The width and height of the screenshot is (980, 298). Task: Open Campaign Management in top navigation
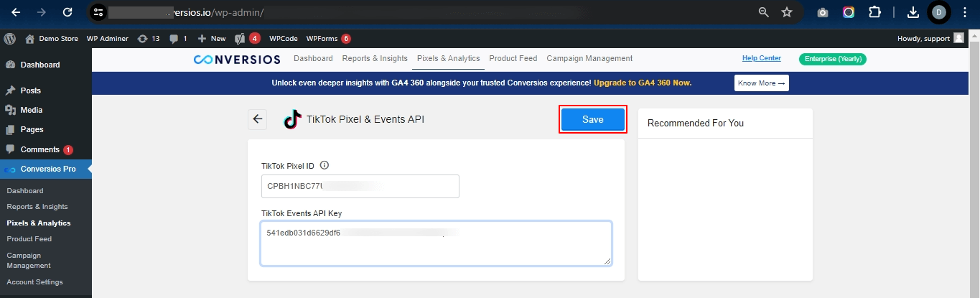coord(589,58)
